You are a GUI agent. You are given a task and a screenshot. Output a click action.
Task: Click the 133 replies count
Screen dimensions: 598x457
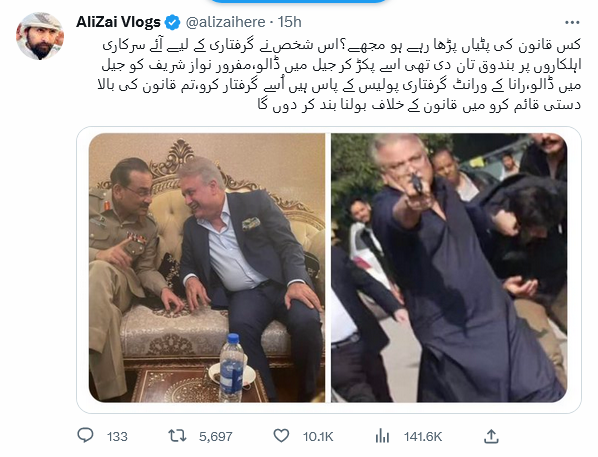(x=117, y=436)
